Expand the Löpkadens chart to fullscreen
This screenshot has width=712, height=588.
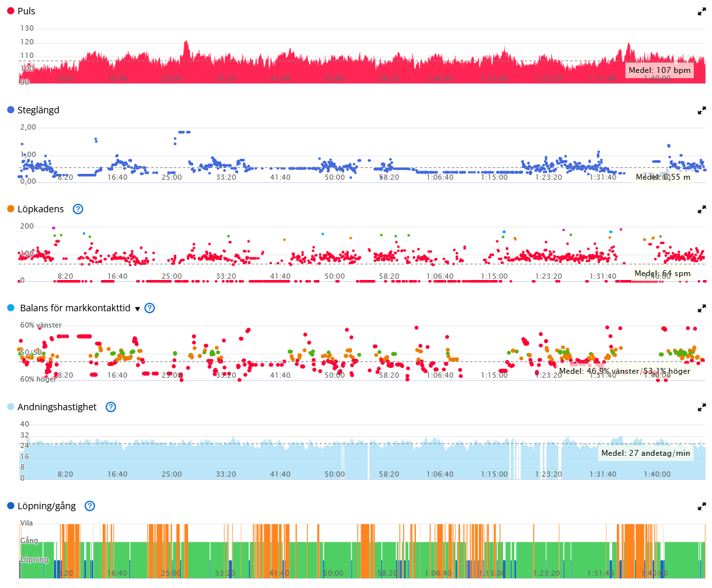tap(702, 210)
